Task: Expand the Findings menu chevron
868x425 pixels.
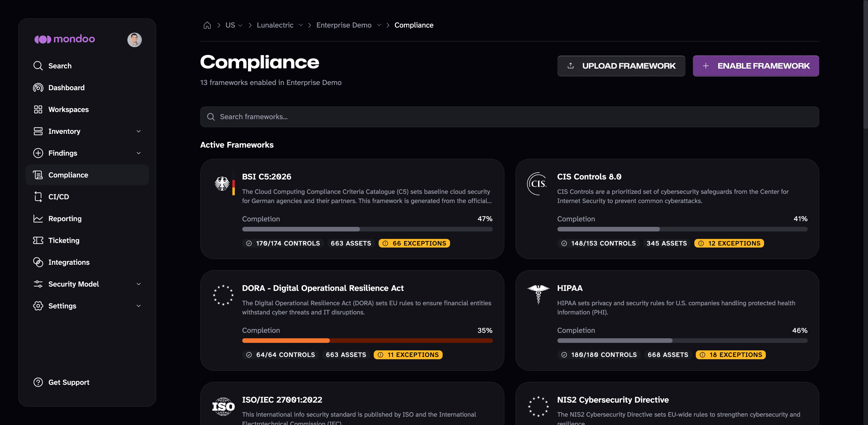Action: pos(138,153)
